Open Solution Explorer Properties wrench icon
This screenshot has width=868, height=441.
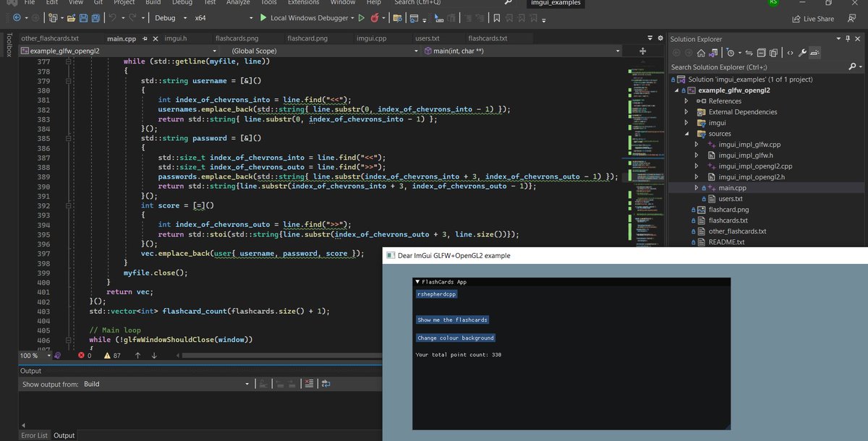click(801, 52)
